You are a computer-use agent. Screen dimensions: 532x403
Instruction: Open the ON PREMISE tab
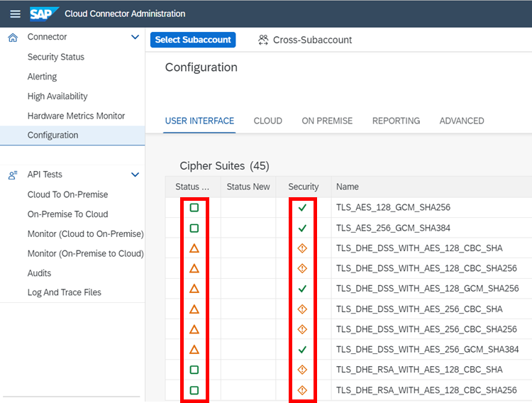coord(327,121)
